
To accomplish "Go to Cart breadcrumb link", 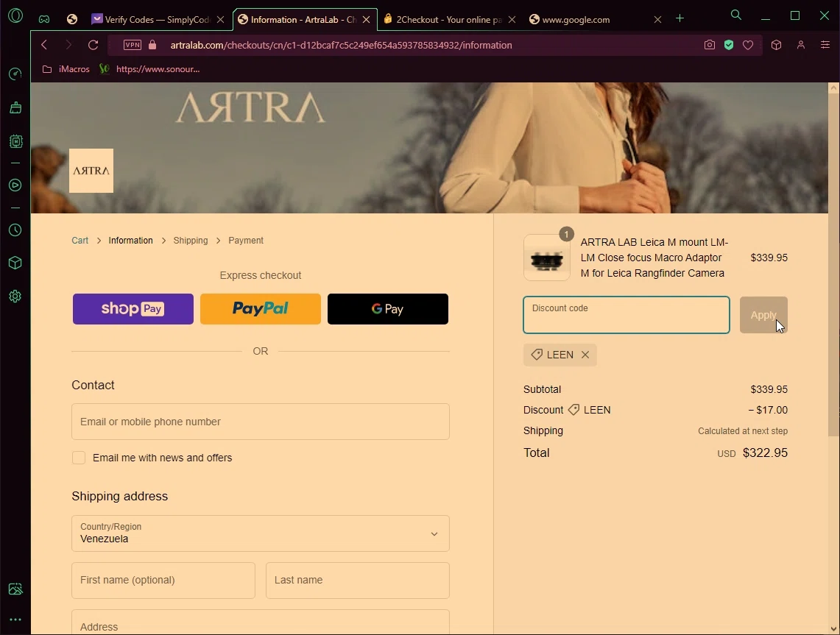I will [x=80, y=241].
